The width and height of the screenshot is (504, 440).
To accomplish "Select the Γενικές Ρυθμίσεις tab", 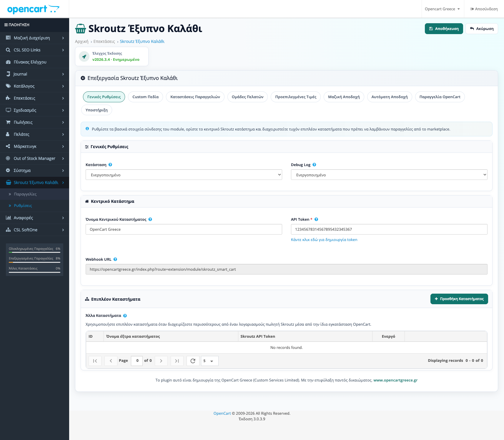I will click(x=104, y=97).
